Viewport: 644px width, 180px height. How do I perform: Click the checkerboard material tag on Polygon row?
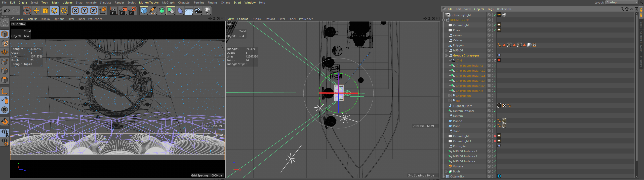(534, 45)
